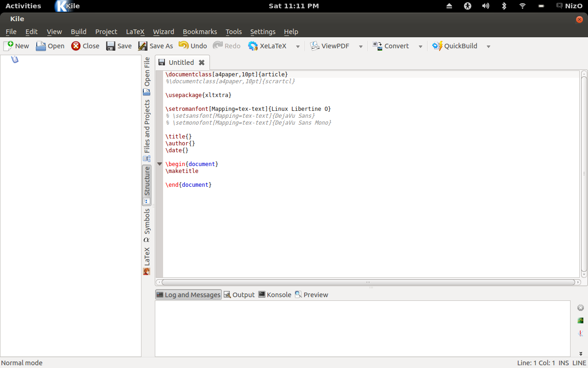
Task: Click the \maketitle line in editor
Action: 182,171
